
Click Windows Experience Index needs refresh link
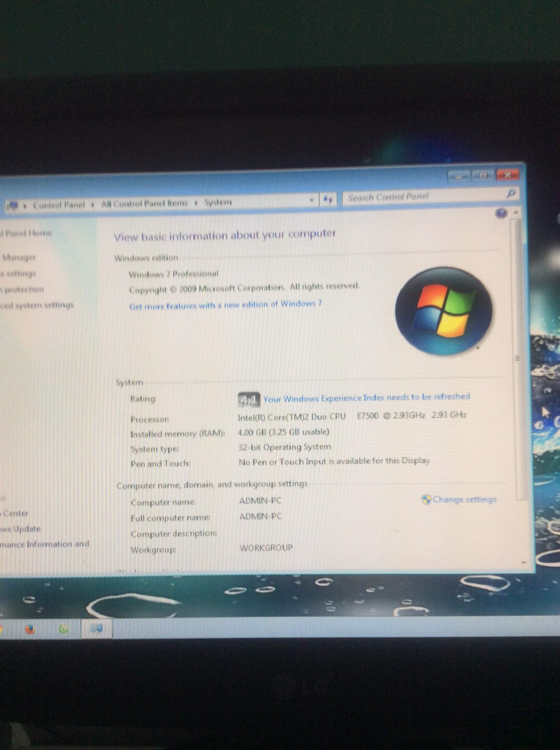(x=367, y=398)
